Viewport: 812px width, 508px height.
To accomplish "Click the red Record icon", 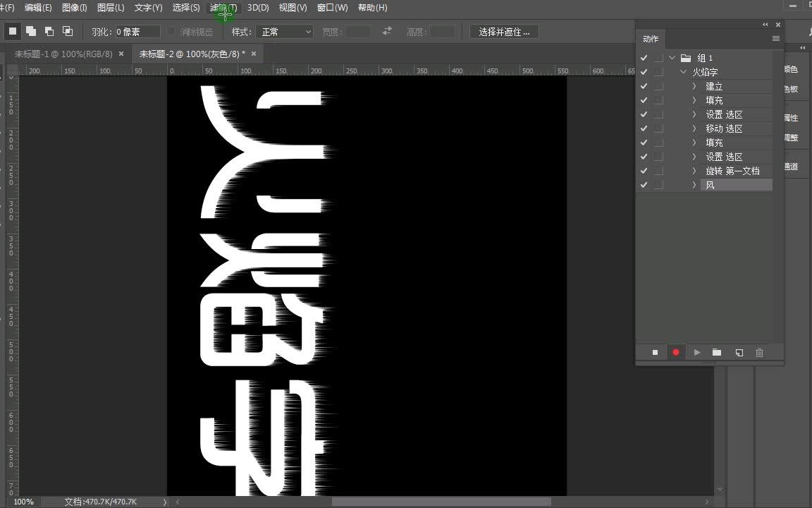I will pyautogui.click(x=675, y=352).
